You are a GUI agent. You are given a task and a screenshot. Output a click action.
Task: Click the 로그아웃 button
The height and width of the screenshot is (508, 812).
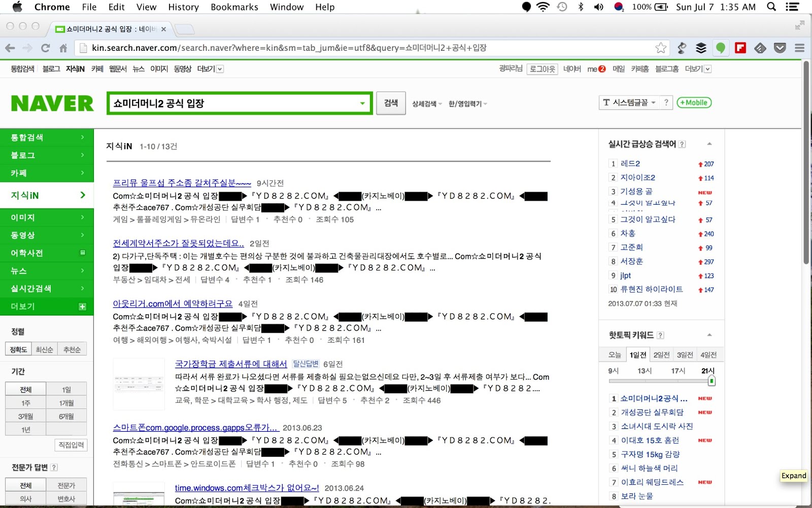pyautogui.click(x=542, y=69)
